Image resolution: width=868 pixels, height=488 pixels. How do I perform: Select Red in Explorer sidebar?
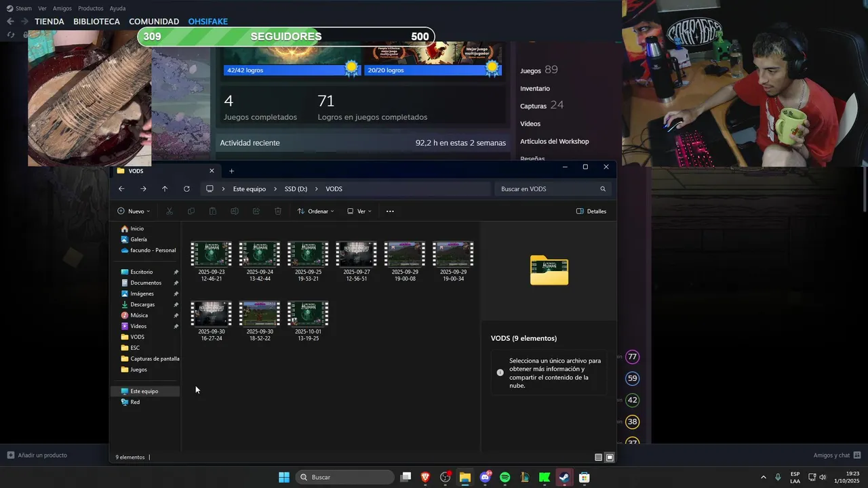(135, 402)
